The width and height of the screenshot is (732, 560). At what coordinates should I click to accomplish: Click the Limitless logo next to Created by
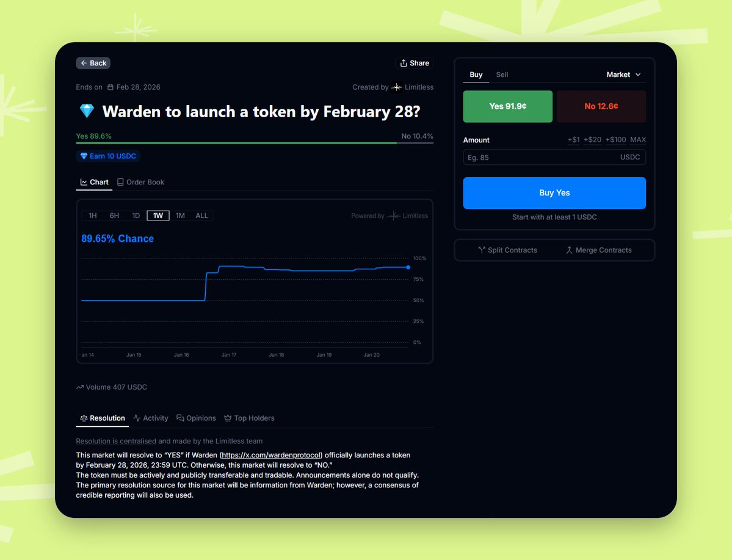tap(397, 87)
